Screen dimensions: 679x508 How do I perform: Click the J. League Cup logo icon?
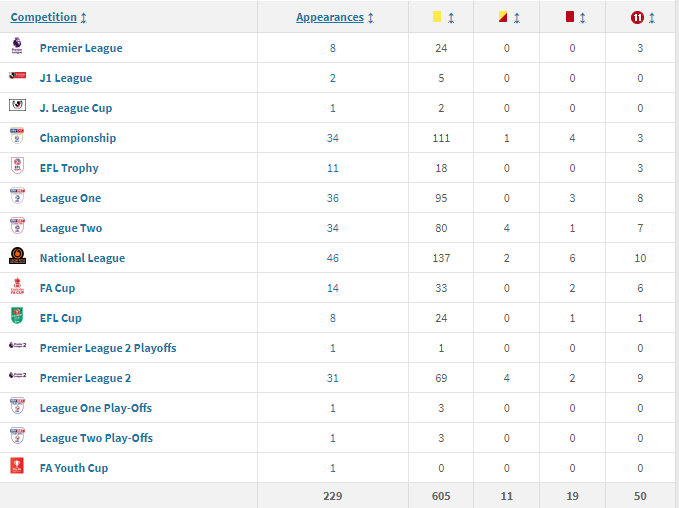(17, 105)
